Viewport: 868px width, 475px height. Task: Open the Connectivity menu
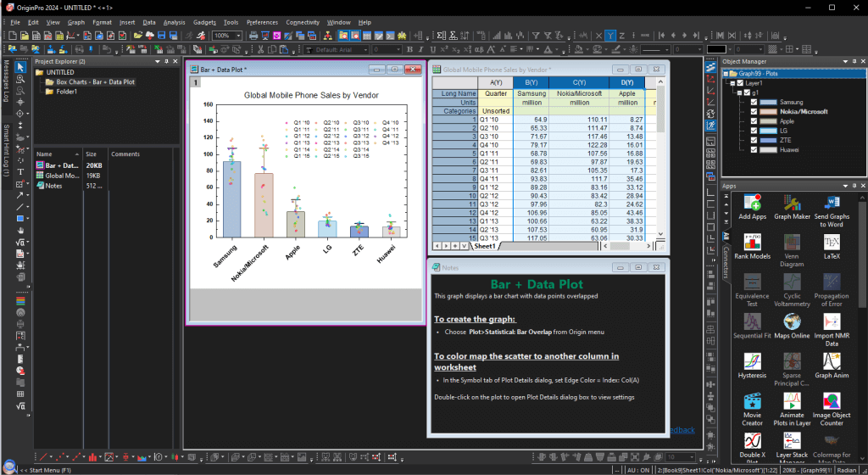(x=303, y=22)
